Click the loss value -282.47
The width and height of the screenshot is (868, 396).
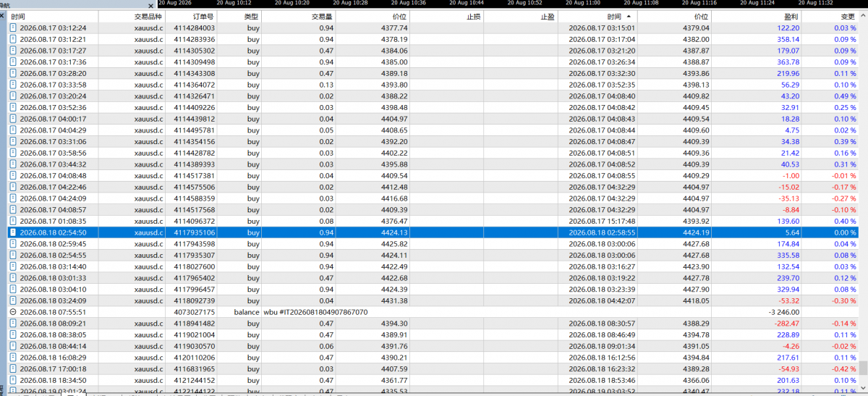(x=787, y=323)
